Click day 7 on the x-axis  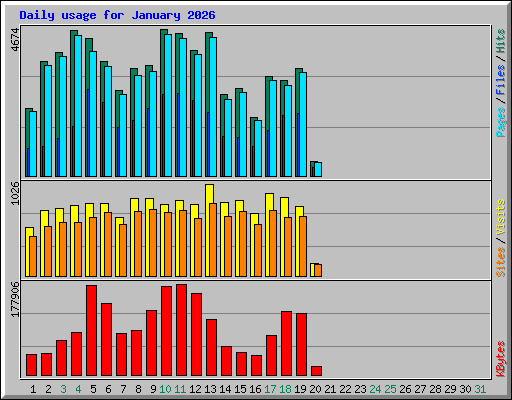[x=123, y=389]
